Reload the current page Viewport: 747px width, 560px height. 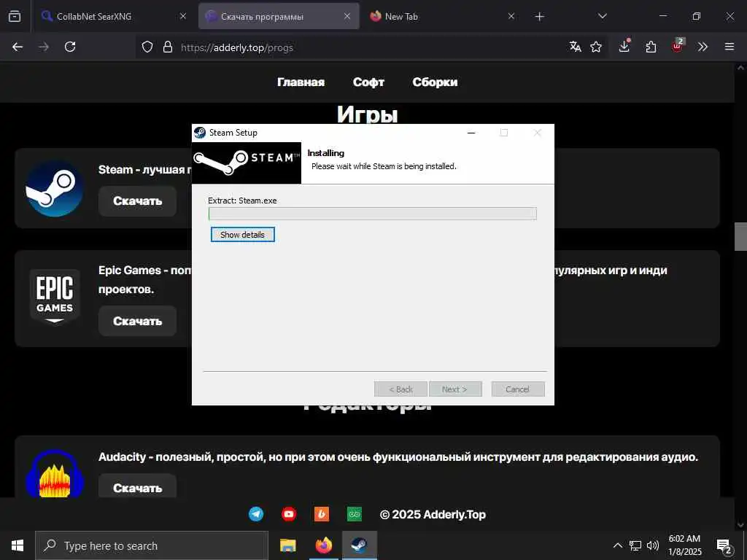point(70,47)
